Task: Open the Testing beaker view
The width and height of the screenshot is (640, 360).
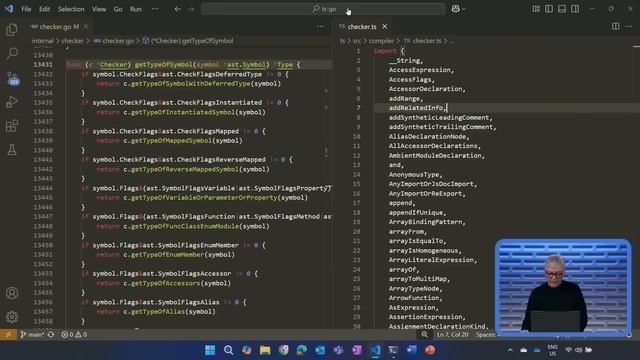Action: (x=12, y=150)
